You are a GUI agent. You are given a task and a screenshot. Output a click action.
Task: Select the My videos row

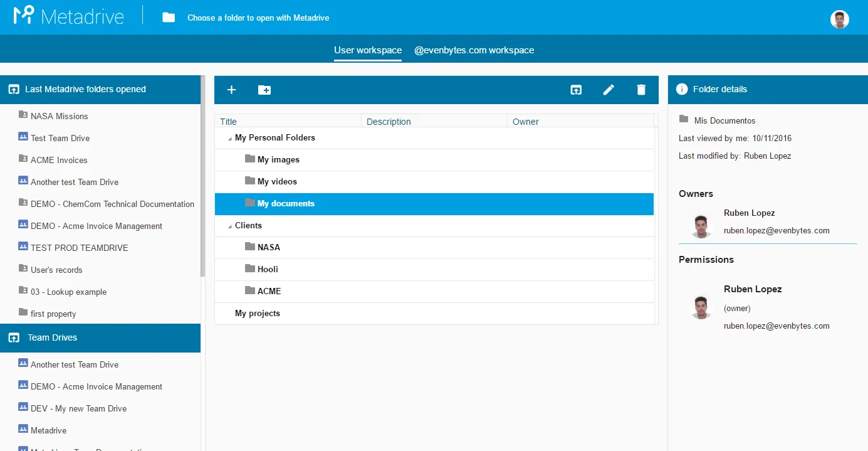tap(434, 182)
